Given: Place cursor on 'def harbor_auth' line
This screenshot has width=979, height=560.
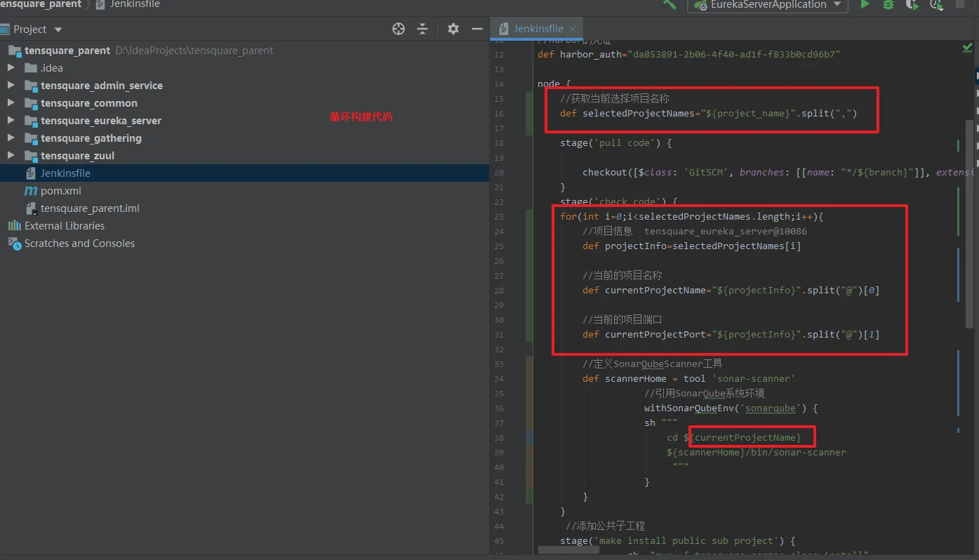Looking at the screenshot, I should (x=689, y=54).
